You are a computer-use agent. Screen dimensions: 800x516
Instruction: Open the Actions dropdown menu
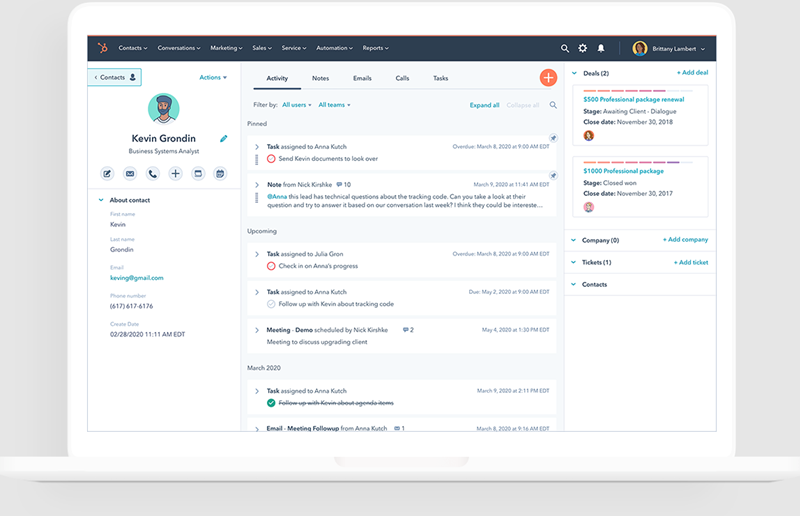pos(212,77)
